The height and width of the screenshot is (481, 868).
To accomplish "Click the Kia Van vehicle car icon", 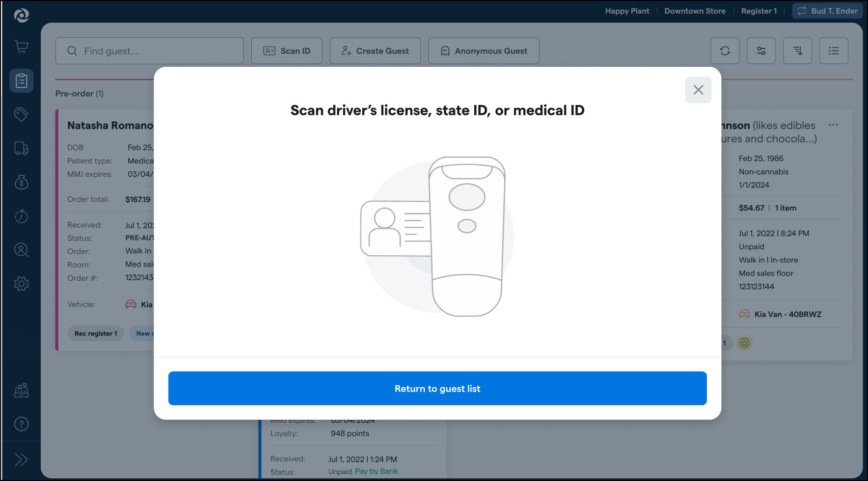I will click(744, 314).
